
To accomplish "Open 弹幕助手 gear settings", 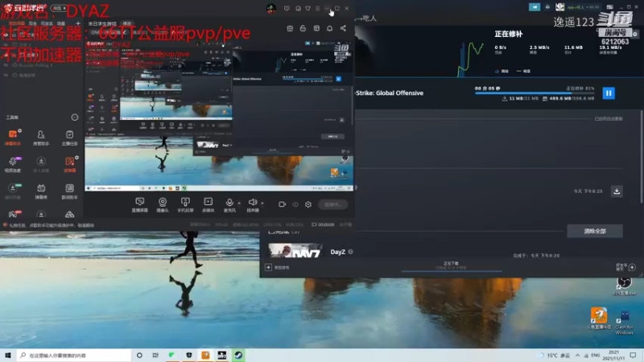I will tap(19, 130).
